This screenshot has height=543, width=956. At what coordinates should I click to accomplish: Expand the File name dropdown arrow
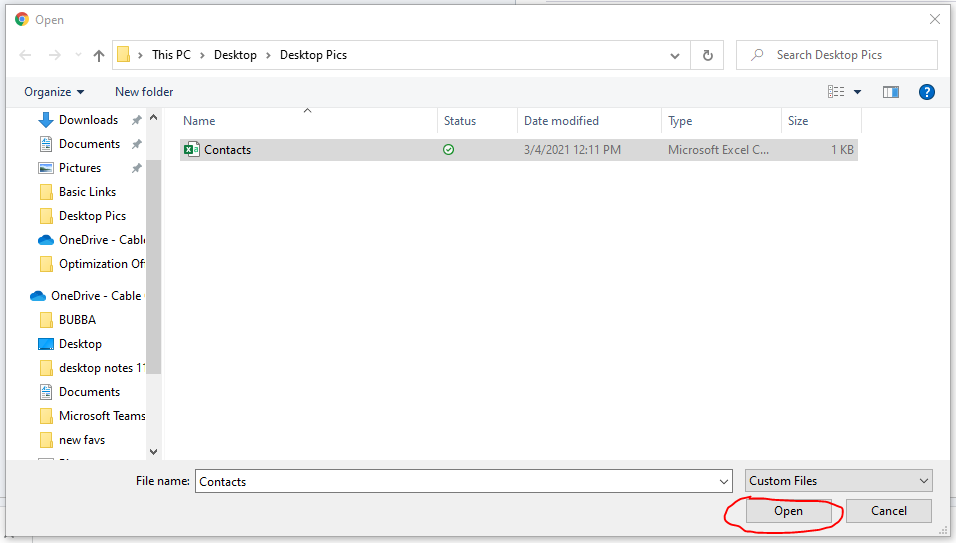(x=724, y=481)
